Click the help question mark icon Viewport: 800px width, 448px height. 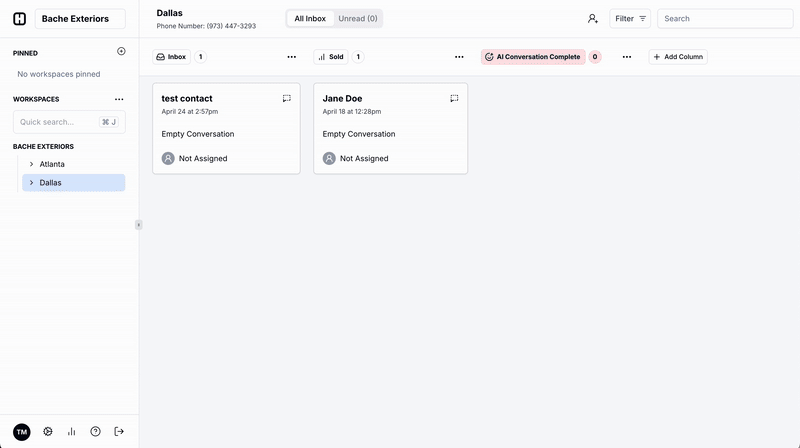[95, 432]
